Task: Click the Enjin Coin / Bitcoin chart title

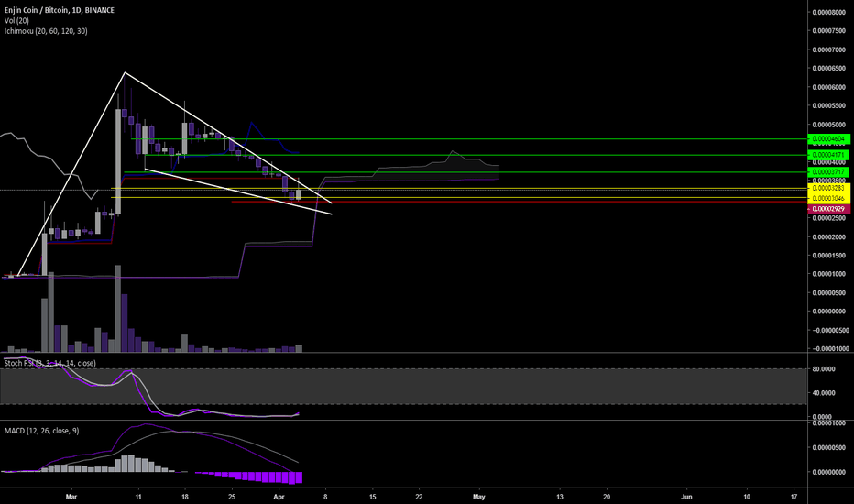Action: [x=60, y=10]
